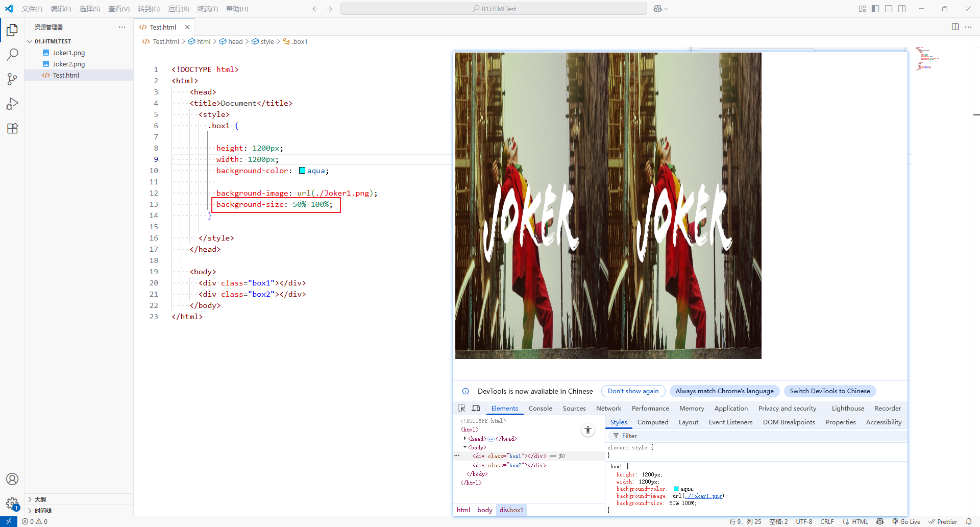Open the 查看(V) menu
This screenshot has height=527, width=980.
coord(119,9)
